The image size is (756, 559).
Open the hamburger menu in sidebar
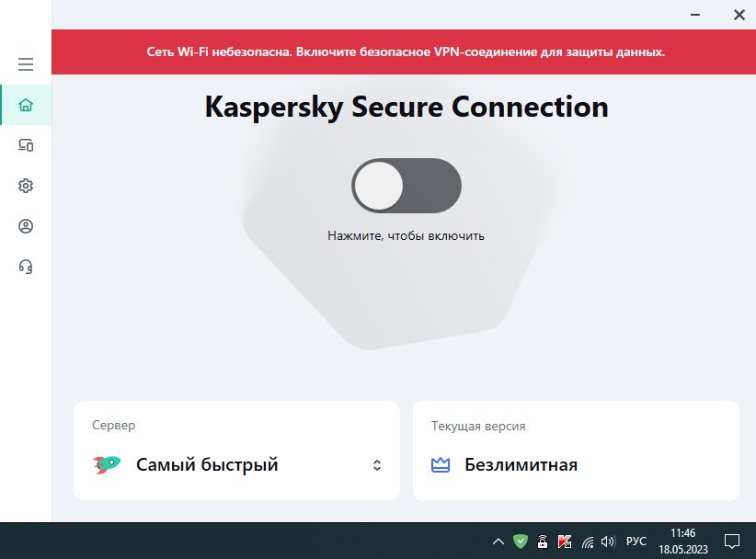[x=26, y=64]
